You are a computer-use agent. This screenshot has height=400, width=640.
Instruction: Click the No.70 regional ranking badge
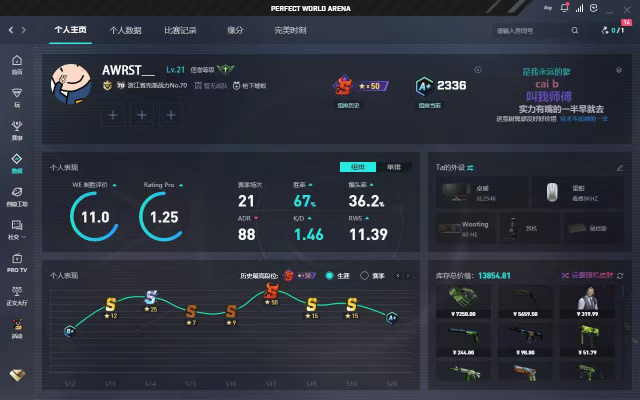[152, 86]
